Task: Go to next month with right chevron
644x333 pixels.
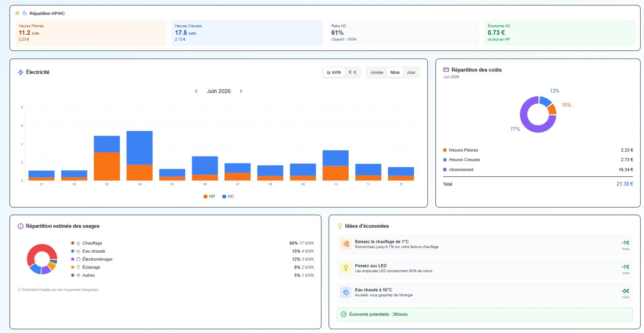Action: [241, 91]
